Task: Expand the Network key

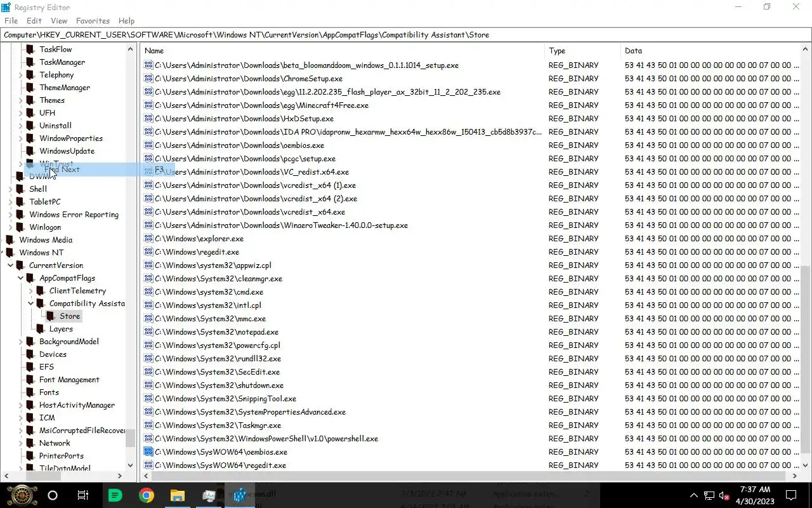Action: click(x=20, y=443)
